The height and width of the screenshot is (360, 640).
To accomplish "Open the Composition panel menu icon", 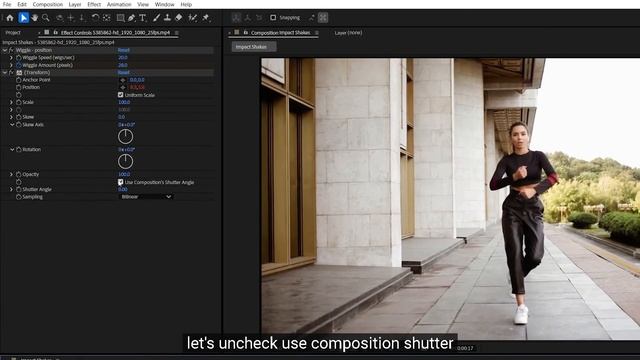I will point(317,33).
